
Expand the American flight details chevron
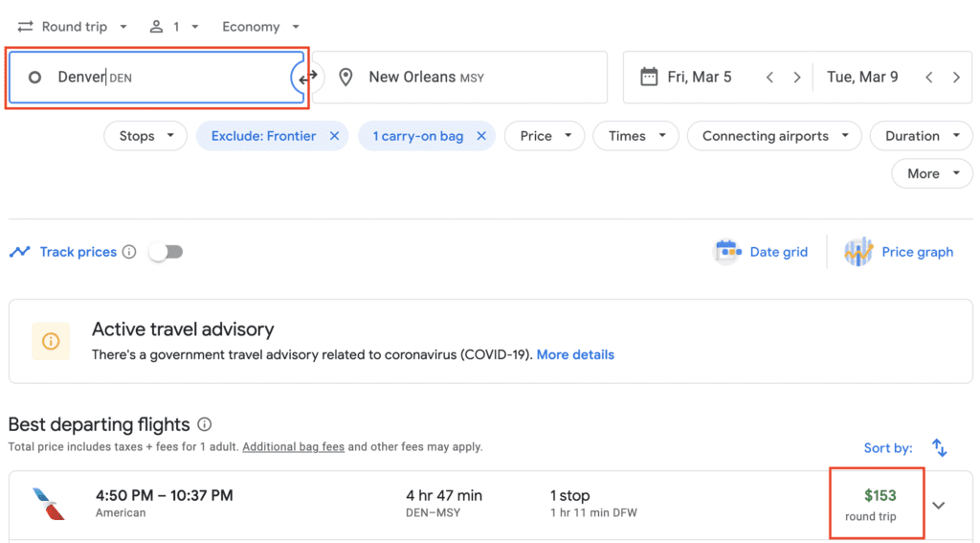point(938,506)
